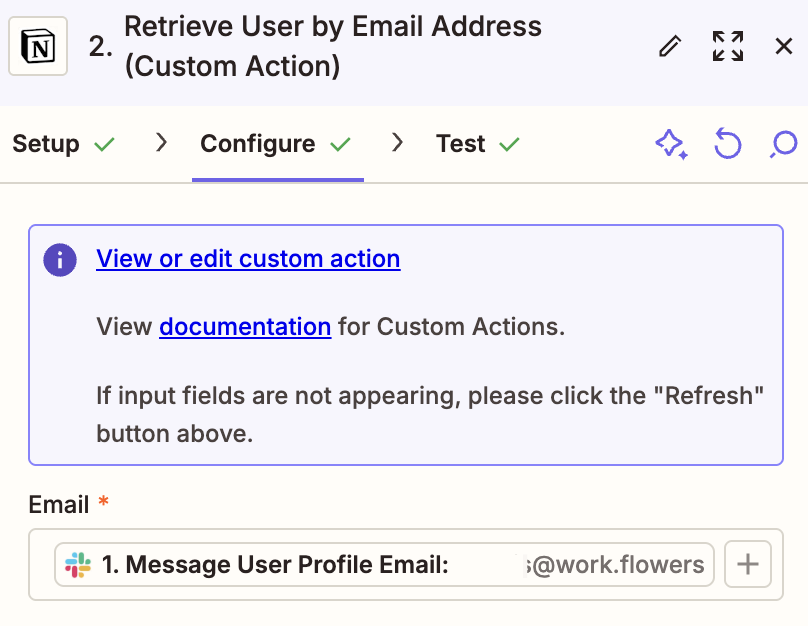Click the Refresh fields arrow icon

pos(728,145)
